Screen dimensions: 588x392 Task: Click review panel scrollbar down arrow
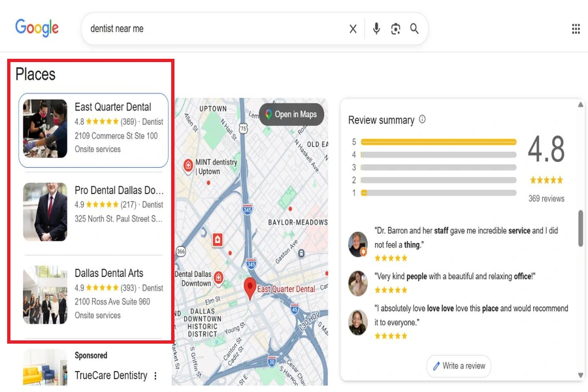point(581,375)
